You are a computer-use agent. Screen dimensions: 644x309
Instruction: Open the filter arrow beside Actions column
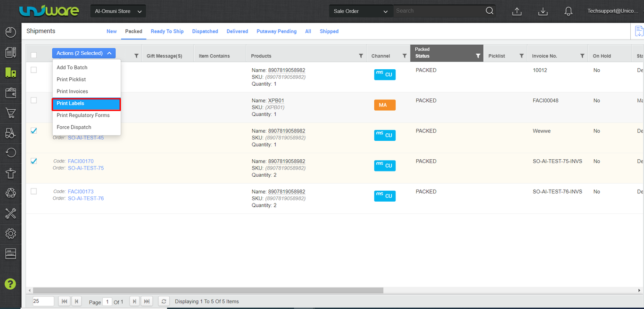[x=136, y=56]
